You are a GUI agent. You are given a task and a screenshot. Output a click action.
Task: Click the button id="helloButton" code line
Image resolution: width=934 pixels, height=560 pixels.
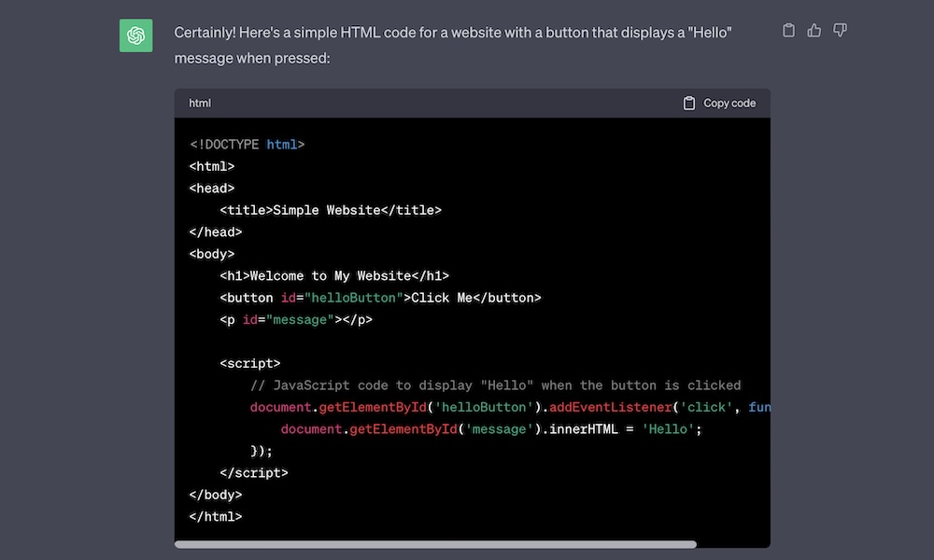coord(380,298)
